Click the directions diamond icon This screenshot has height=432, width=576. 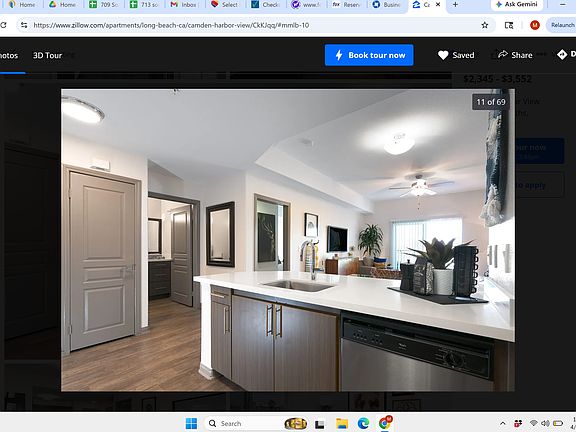(x=562, y=54)
